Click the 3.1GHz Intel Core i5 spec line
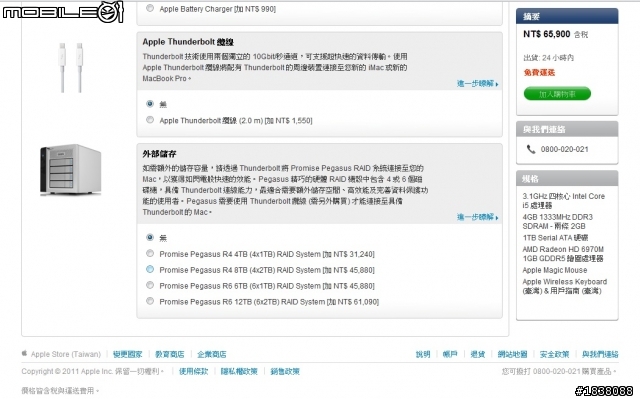The image size is (640, 399). 564,200
